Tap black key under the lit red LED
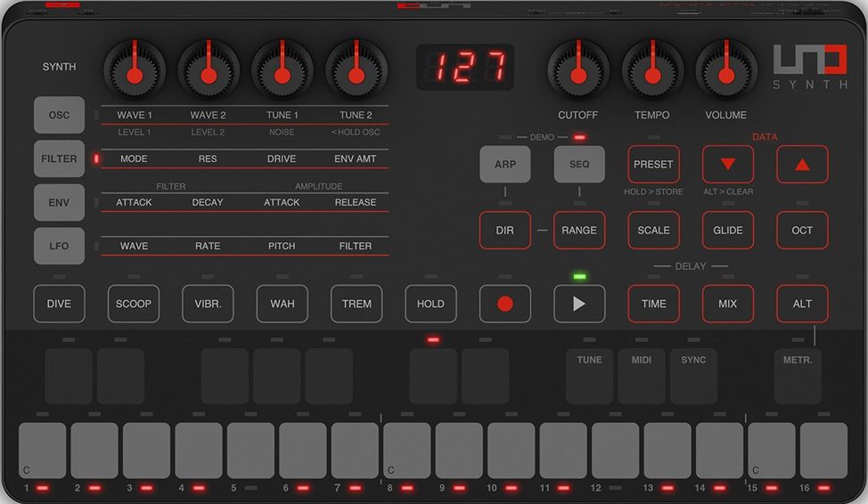This screenshot has width=868, height=504. click(x=433, y=376)
